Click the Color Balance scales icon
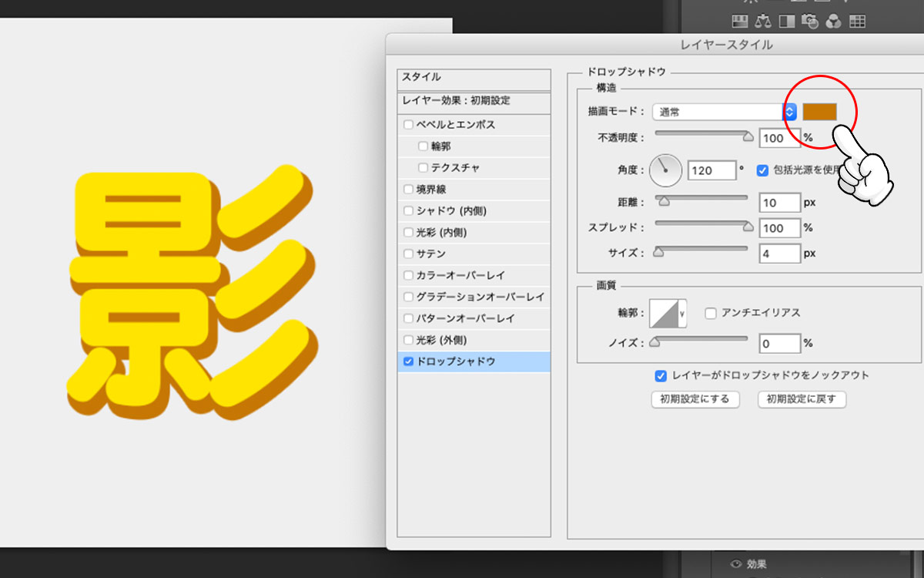Viewport: 924px width, 578px height. (x=763, y=21)
